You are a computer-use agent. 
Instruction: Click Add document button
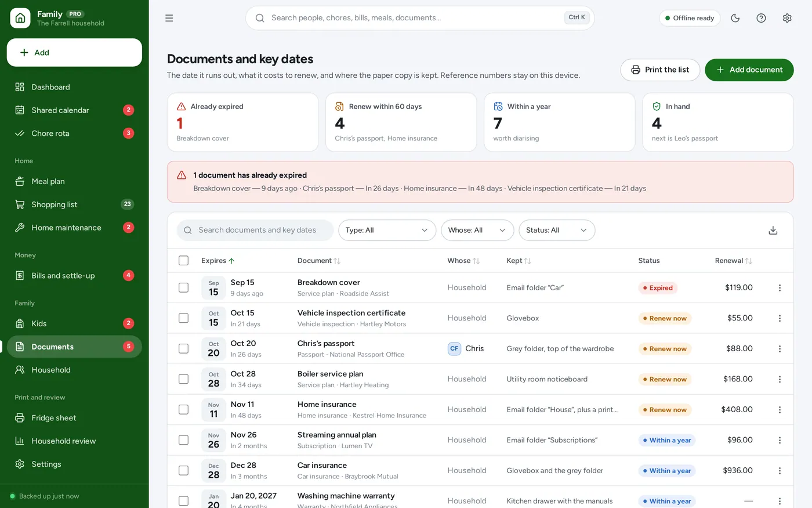click(749, 70)
